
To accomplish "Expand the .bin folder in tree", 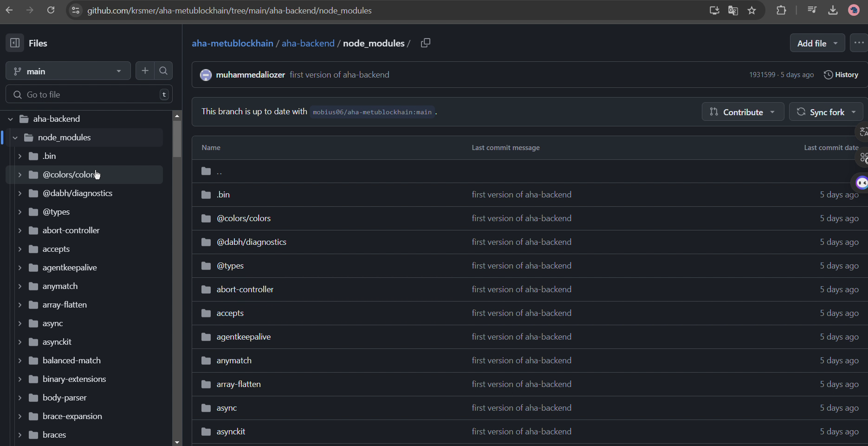I will click(20, 156).
